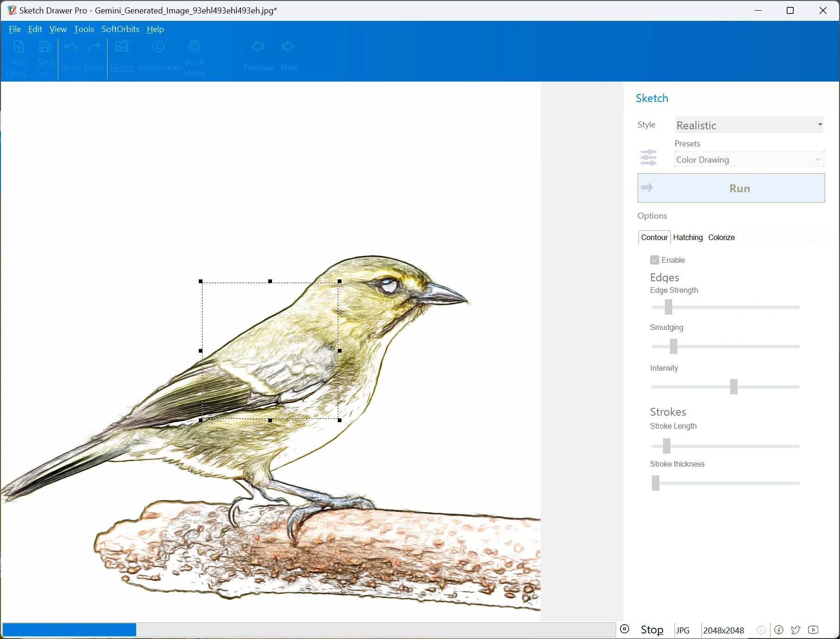Open the SoftOrbits menu

click(120, 29)
